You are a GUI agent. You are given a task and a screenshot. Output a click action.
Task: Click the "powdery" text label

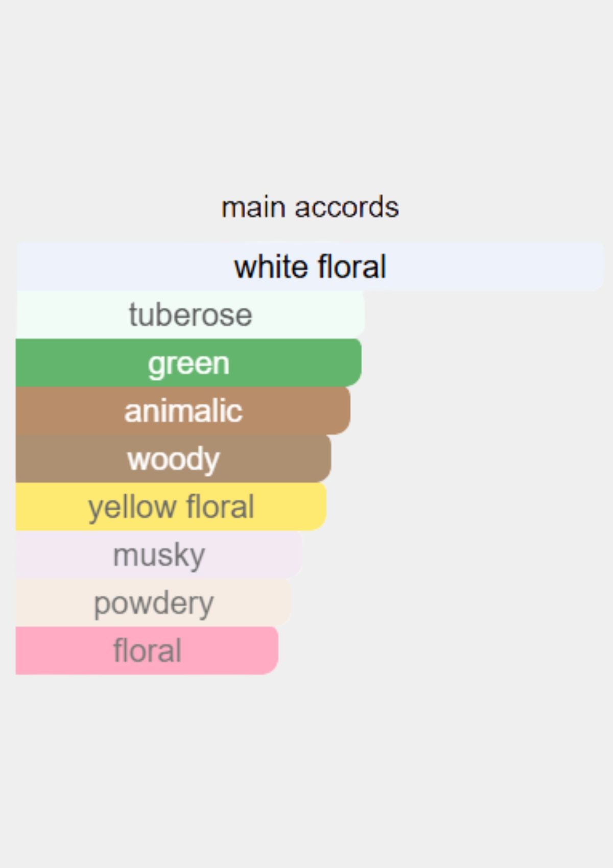pyautogui.click(x=154, y=604)
